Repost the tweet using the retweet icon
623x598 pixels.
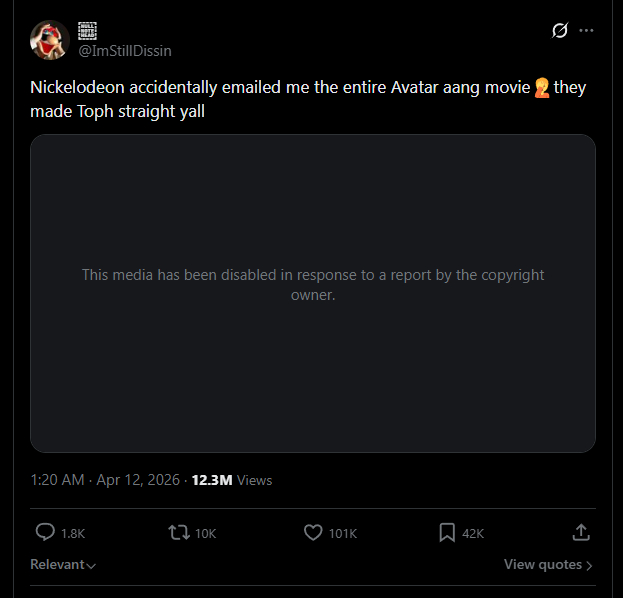pyautogui.click(x=180, y=533)
